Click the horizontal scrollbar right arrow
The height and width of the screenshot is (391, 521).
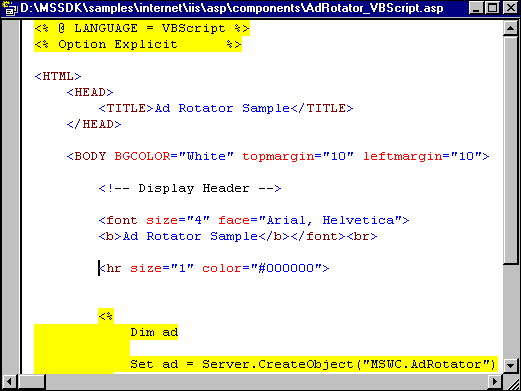(495, 381)
